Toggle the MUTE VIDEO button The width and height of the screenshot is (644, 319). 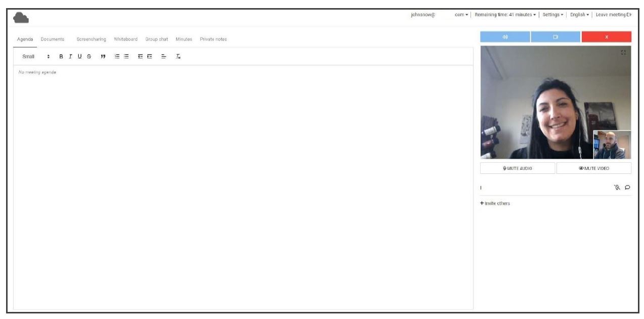(x=593, y=168)
